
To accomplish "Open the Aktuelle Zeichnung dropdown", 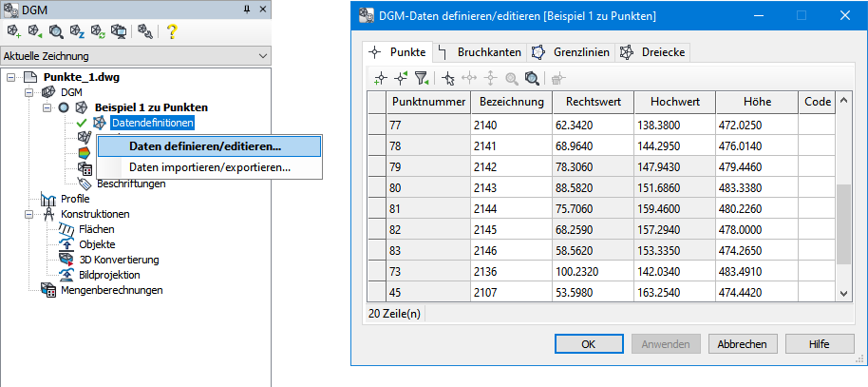I will click(263, 56).
